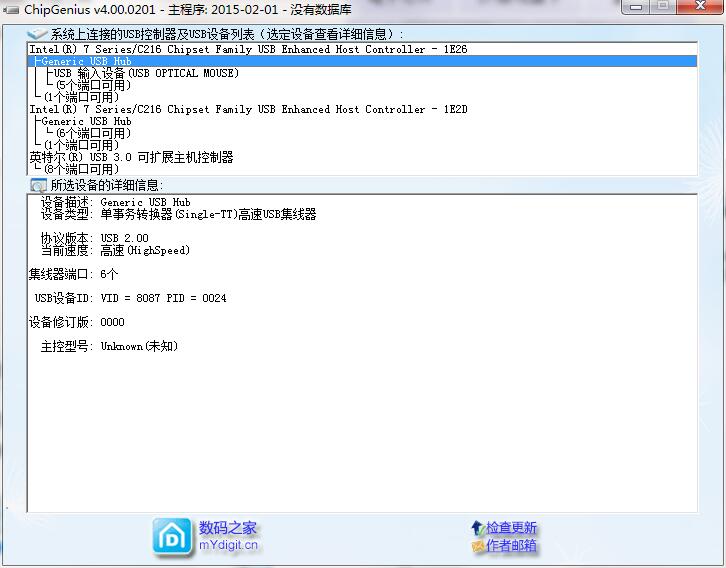Select the (8个端口可用) row

362,169
